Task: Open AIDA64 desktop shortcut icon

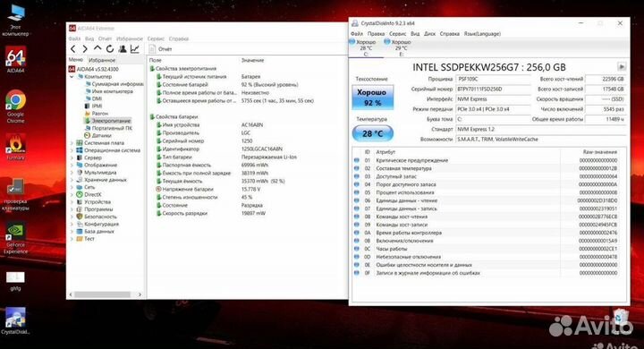Action: 15,56
